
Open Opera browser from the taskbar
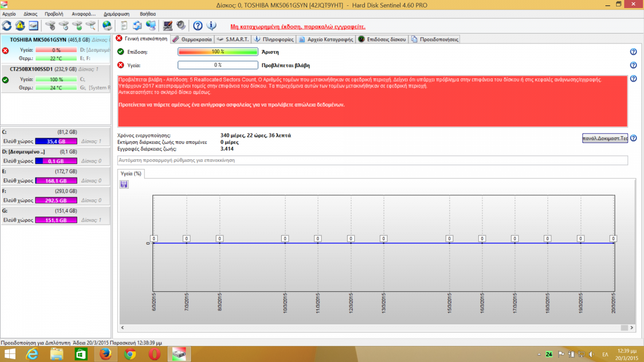[x=153, y=354]
